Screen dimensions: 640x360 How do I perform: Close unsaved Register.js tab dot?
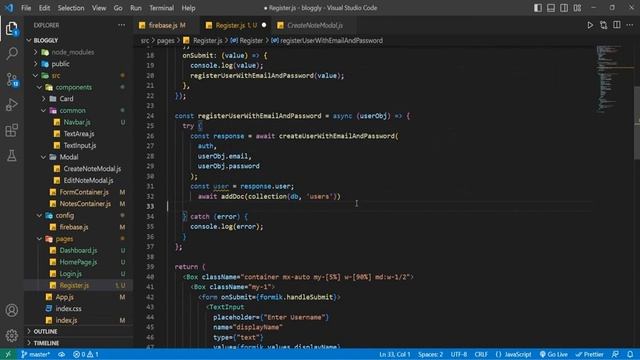[x=264, y=25]
